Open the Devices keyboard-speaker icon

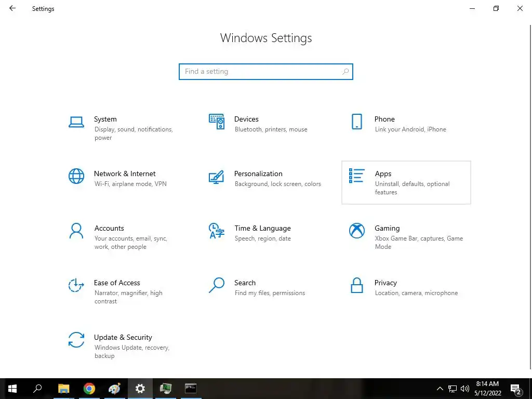coord(217,122)
